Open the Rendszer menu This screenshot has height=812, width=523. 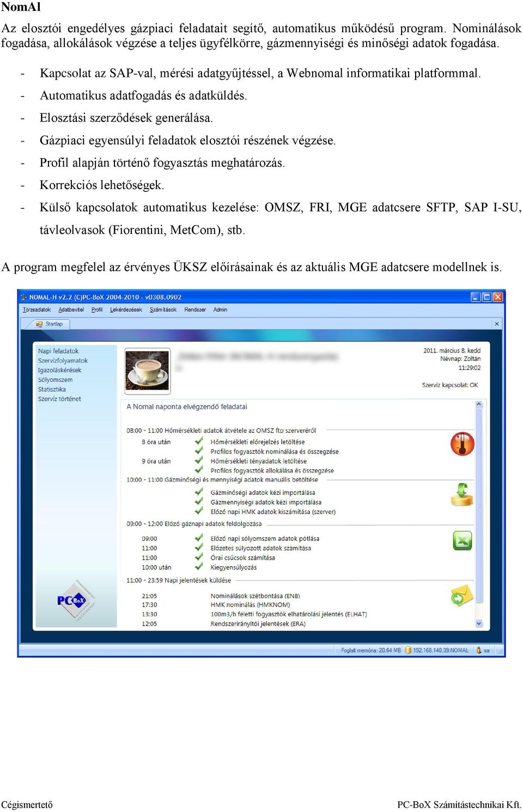point(195,310)
